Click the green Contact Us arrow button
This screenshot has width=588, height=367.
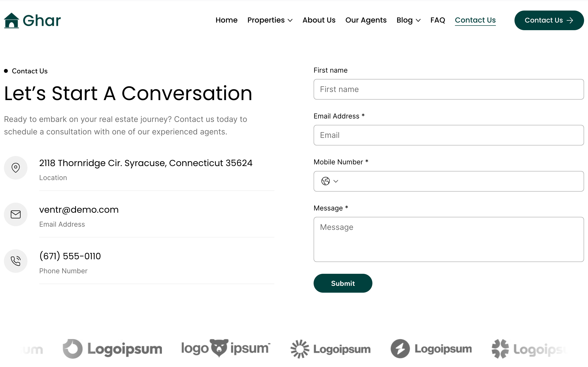[x=549, y=20]
